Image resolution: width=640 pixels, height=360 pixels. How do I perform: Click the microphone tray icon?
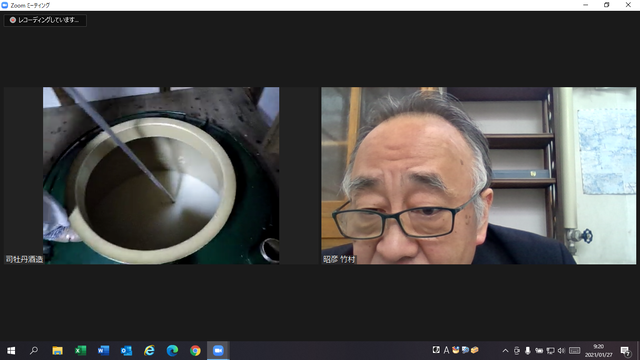[x=528, y=351]
